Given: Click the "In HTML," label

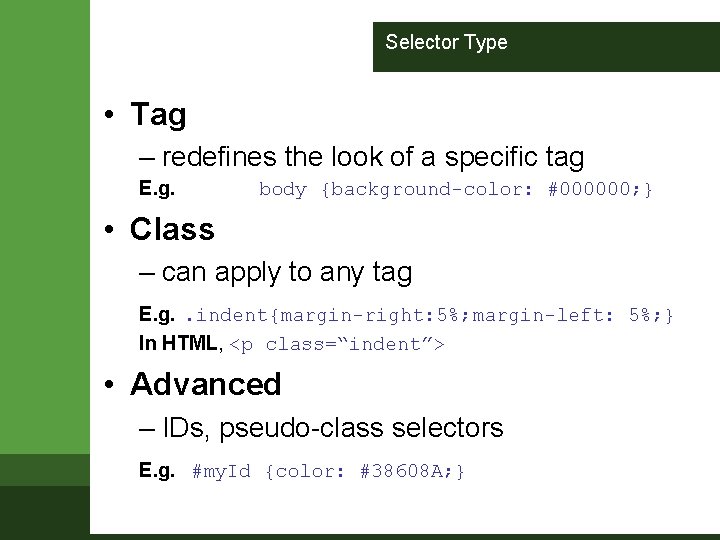Looking at the screenshot, I should click(180, 344).
